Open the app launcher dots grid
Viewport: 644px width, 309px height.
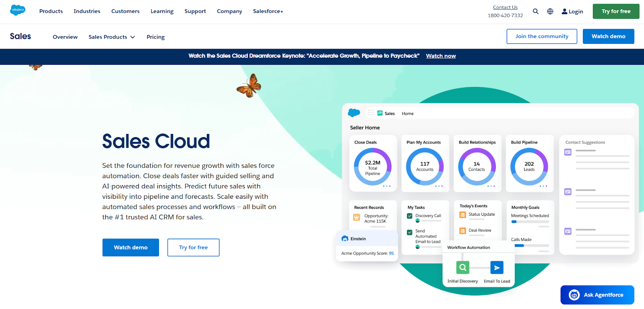click(x=371, y=113)
